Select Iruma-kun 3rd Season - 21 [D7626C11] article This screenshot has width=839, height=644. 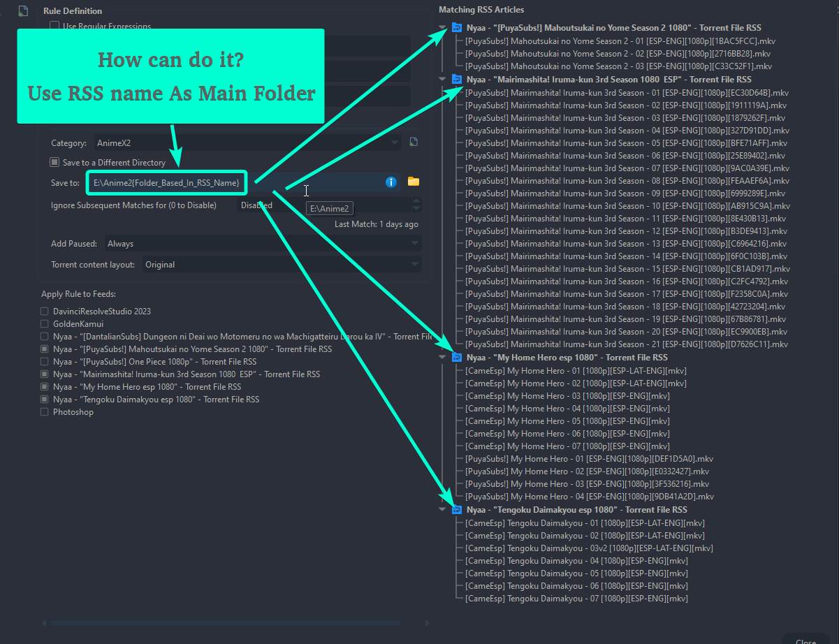click(626, 344)
